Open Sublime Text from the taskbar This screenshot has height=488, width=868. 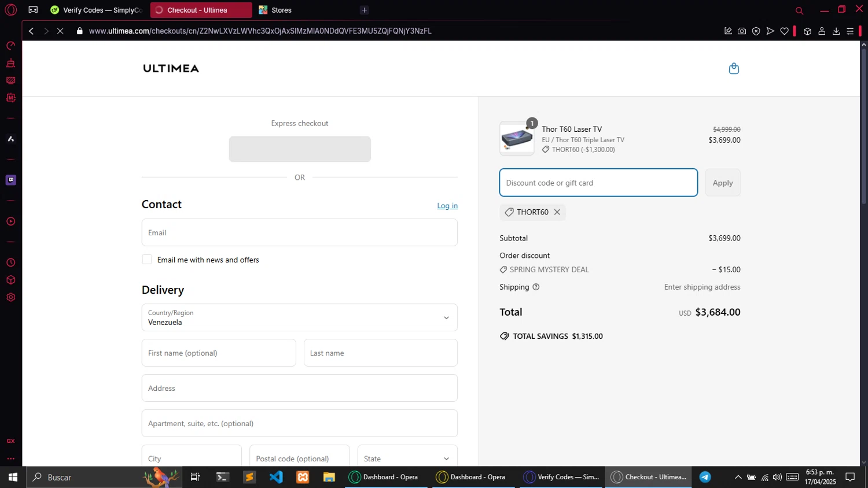coord(249,477)
